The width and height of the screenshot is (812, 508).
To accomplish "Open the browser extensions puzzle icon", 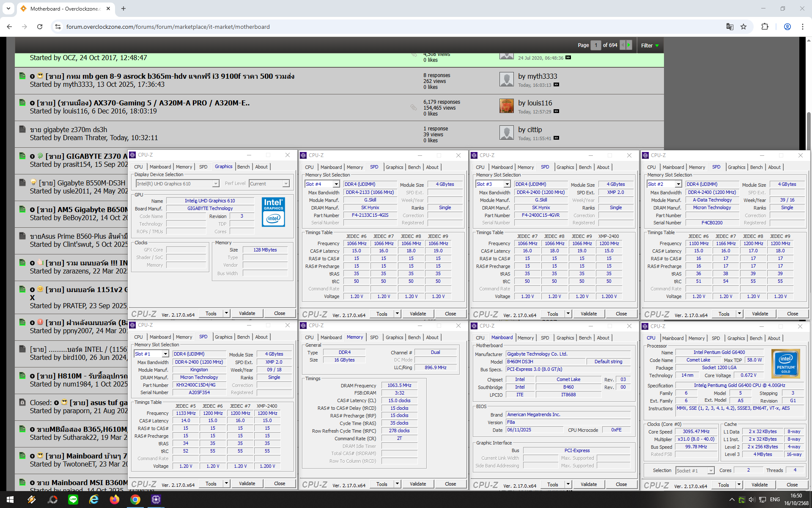I will coord(765,27).
